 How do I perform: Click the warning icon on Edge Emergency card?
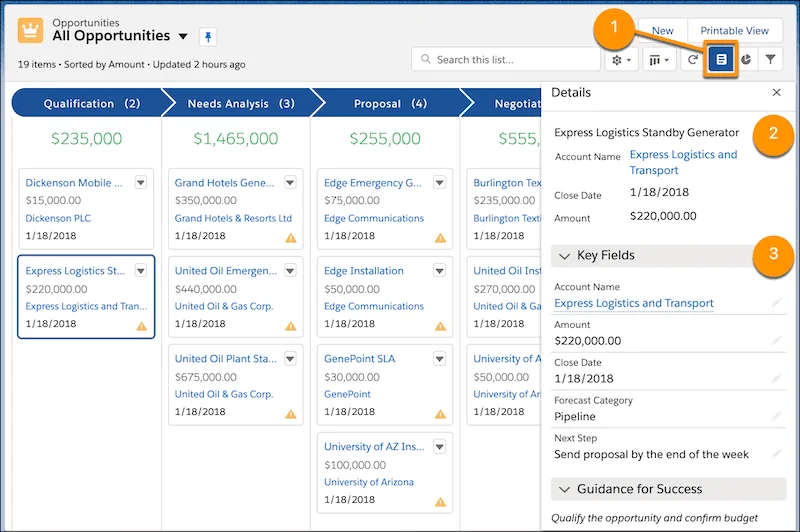pos(440,238)
